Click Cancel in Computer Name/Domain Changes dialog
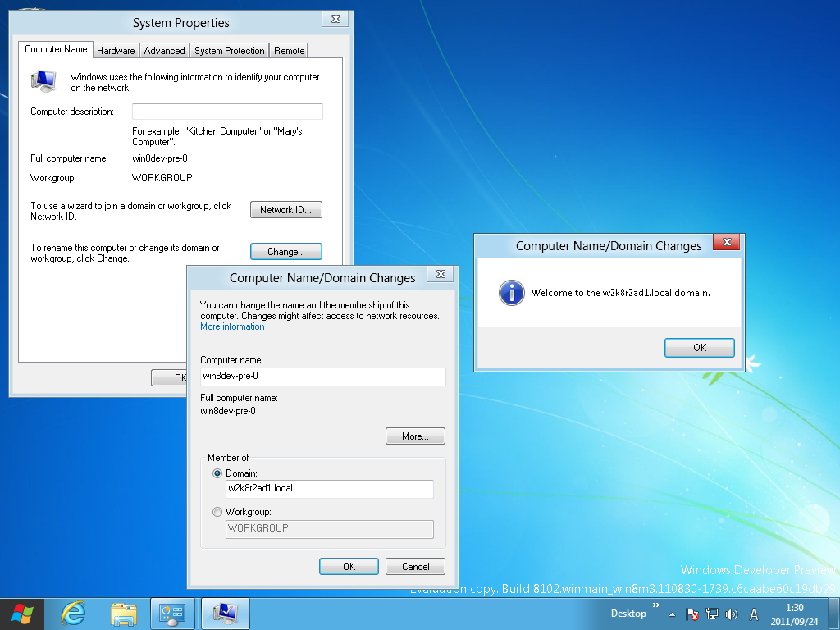The width and height of the screenshot is (840, 630). click(x=415, y=567)
